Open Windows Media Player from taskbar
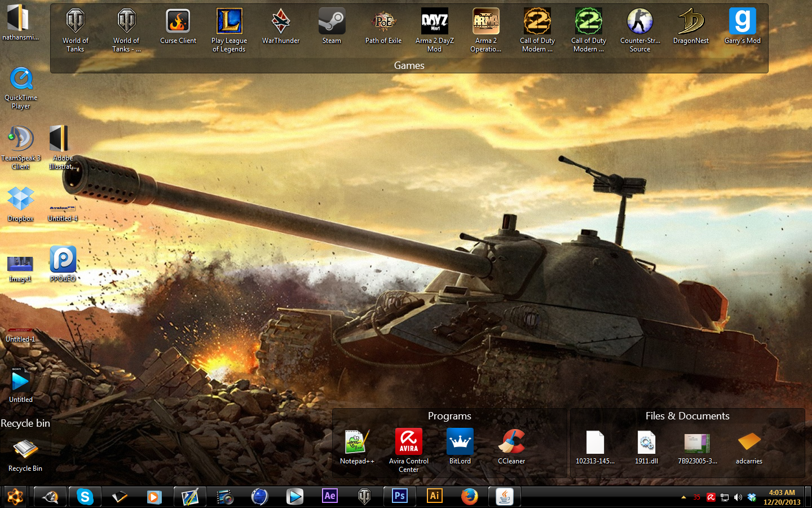 click(x=154, y=497)
